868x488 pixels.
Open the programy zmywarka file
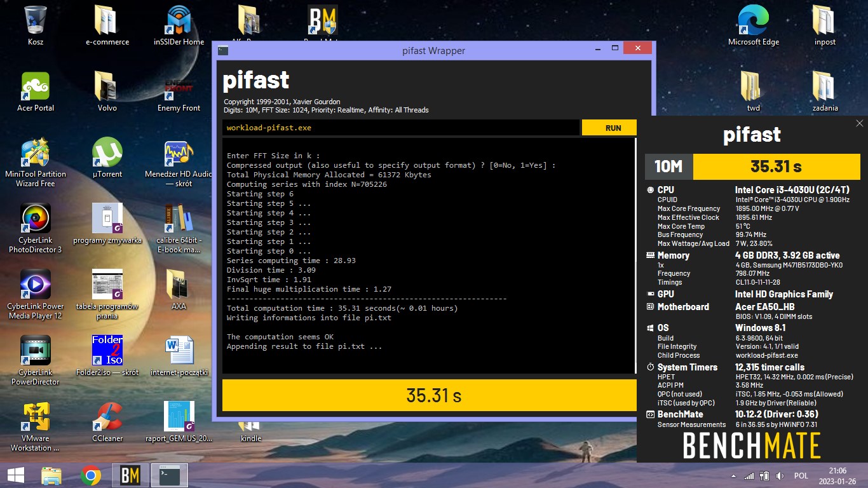click(x=107, y=224)
